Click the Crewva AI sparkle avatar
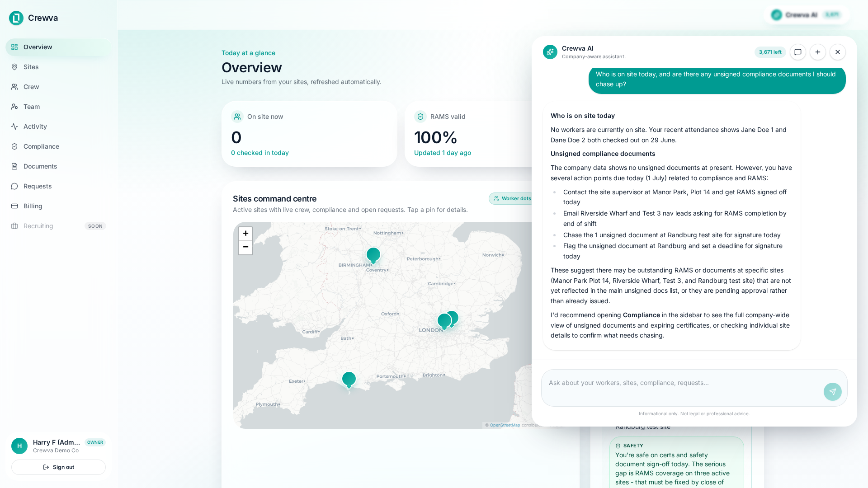The image size is (868, 488). pyautogui.click(x=550, y=52)
